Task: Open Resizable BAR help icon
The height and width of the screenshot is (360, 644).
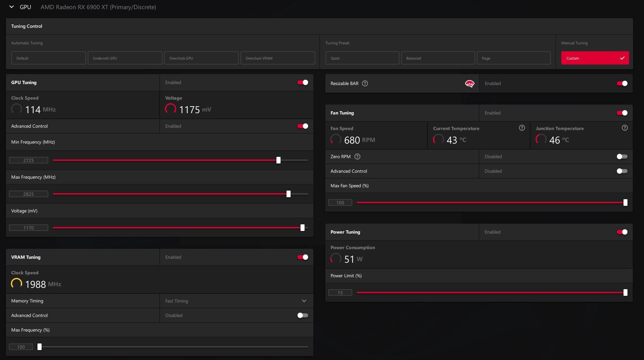Action: [365, 83]
